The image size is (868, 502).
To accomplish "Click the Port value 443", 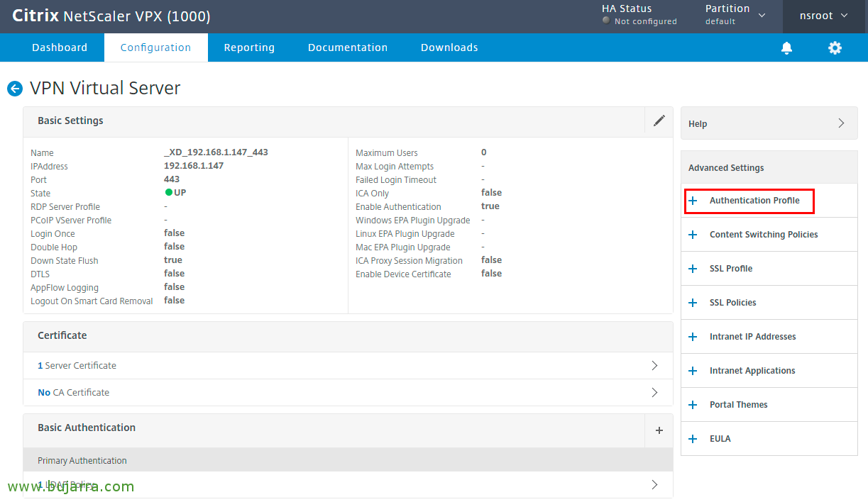I will click(x=172, y=179).
